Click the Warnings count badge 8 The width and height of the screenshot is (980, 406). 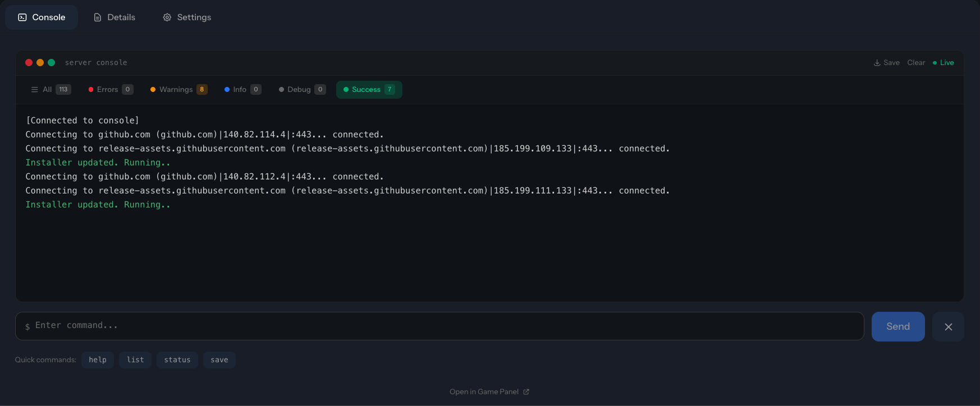[202, 90]
